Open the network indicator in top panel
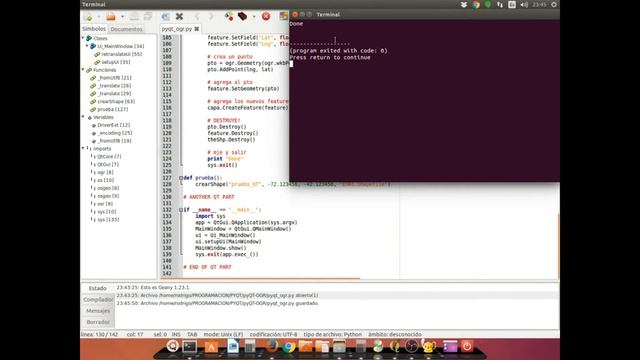This screenshot has height=360, width=640. pos(500,4)
